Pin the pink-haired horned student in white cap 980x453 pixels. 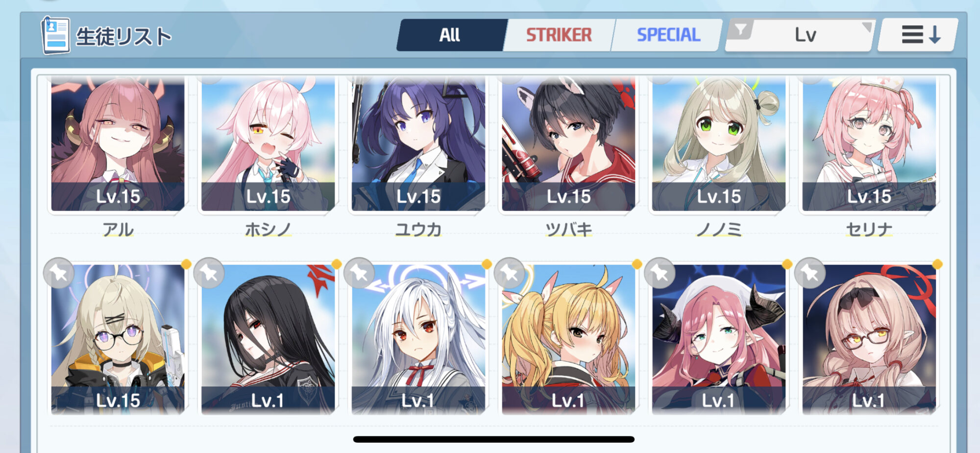click(x=660, y=273)
